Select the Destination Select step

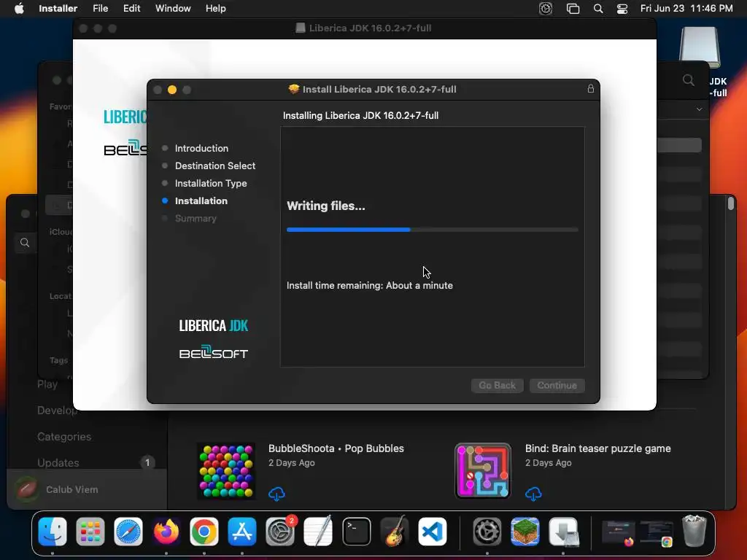click(215, 166)
